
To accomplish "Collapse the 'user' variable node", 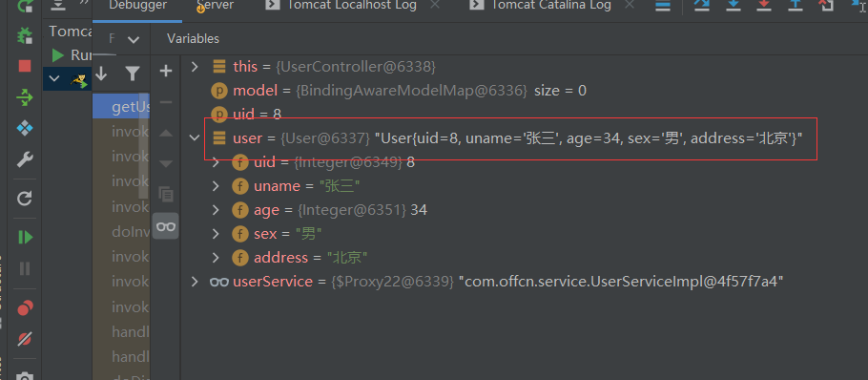I will click(195, 137).
